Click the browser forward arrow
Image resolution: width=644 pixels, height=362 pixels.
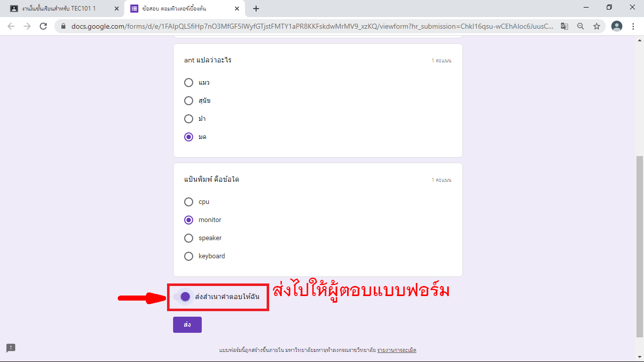27,26
